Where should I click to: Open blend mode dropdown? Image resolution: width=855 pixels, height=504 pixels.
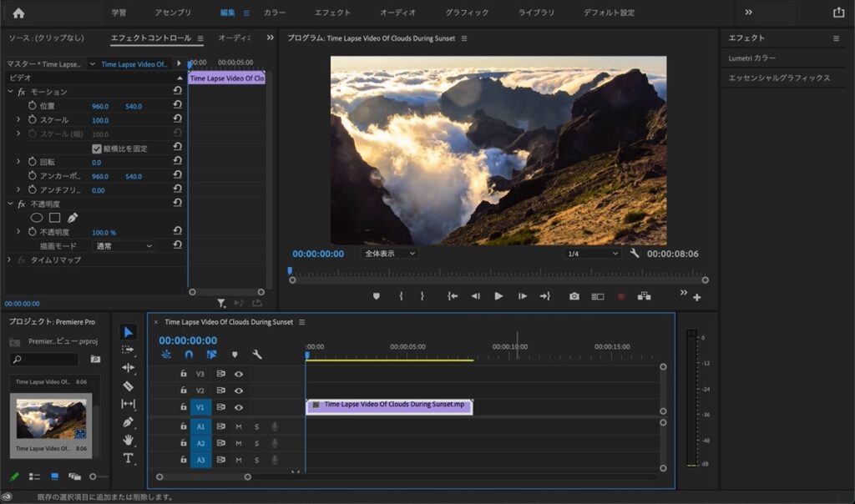tap(124, 246)
